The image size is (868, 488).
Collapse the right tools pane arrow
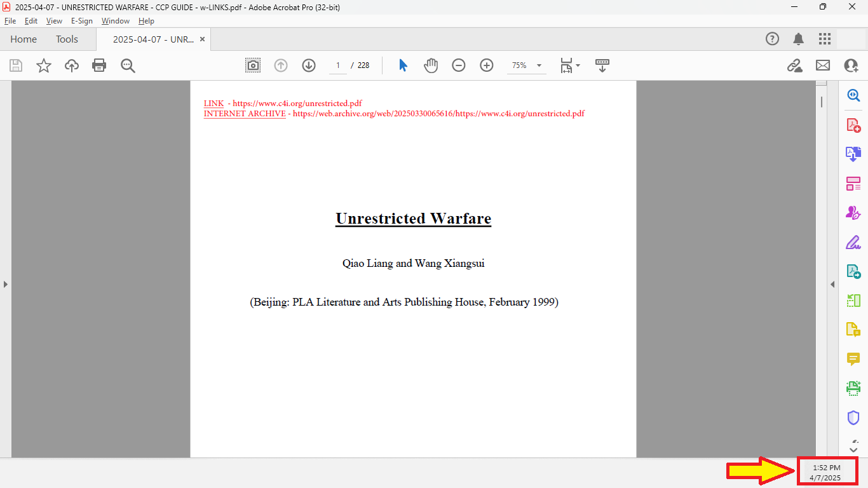pos(832,284)
